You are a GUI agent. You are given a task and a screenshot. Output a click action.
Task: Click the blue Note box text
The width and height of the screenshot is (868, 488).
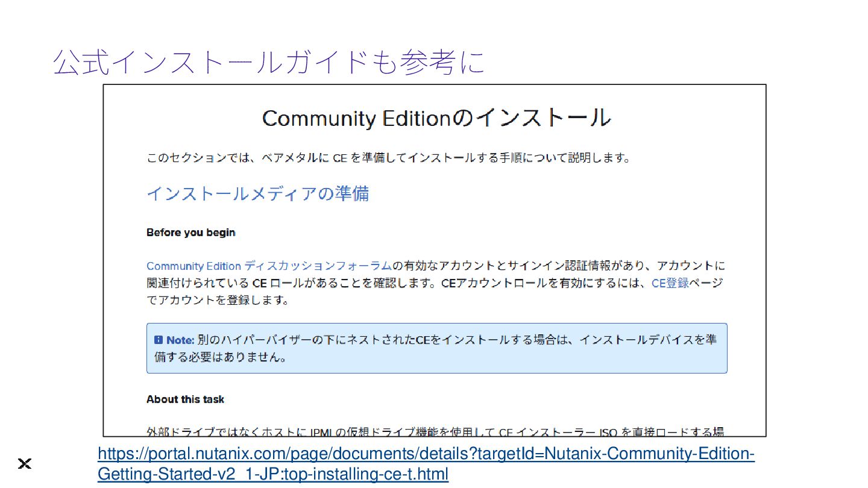436,348
